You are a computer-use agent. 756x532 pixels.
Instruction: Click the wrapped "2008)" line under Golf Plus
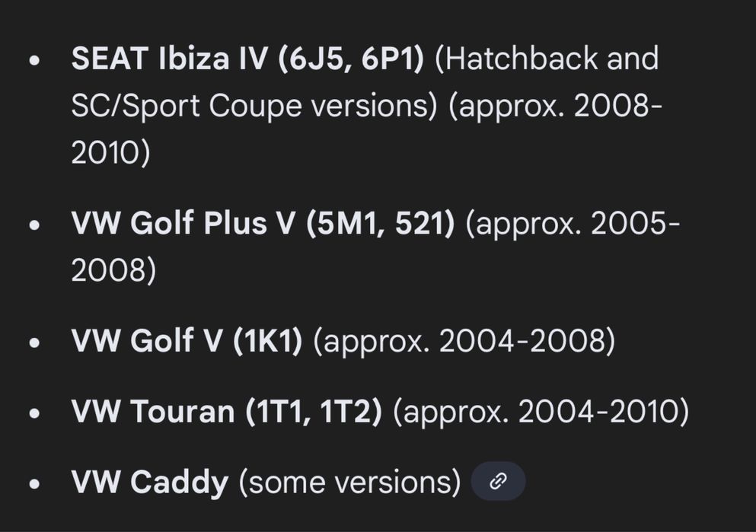tap(113, 271)
